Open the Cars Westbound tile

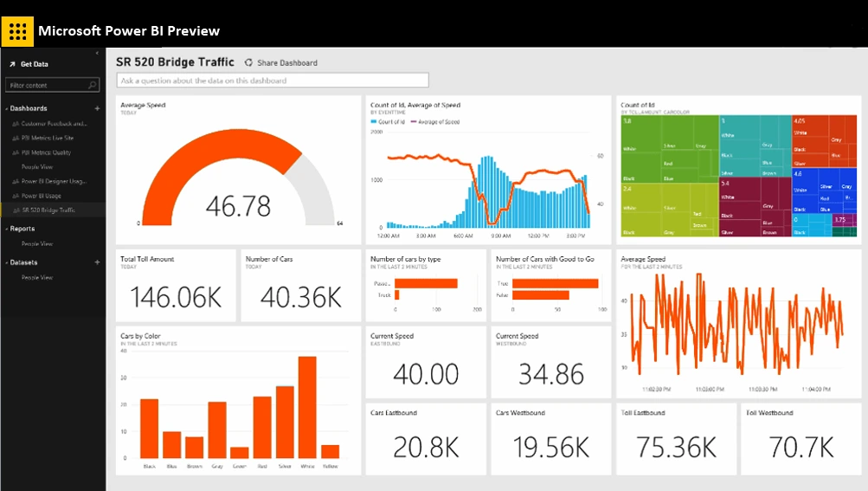click(x=550, y=439)
